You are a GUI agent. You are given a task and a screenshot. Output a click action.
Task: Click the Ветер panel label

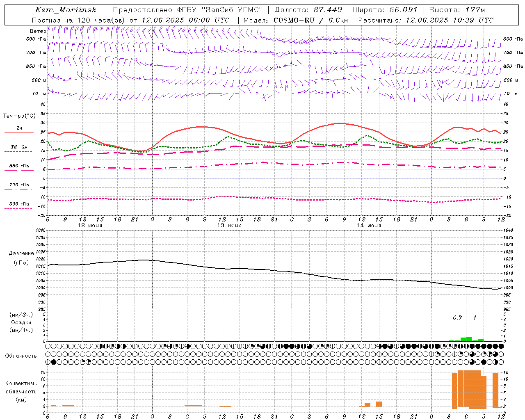[38, 31]
